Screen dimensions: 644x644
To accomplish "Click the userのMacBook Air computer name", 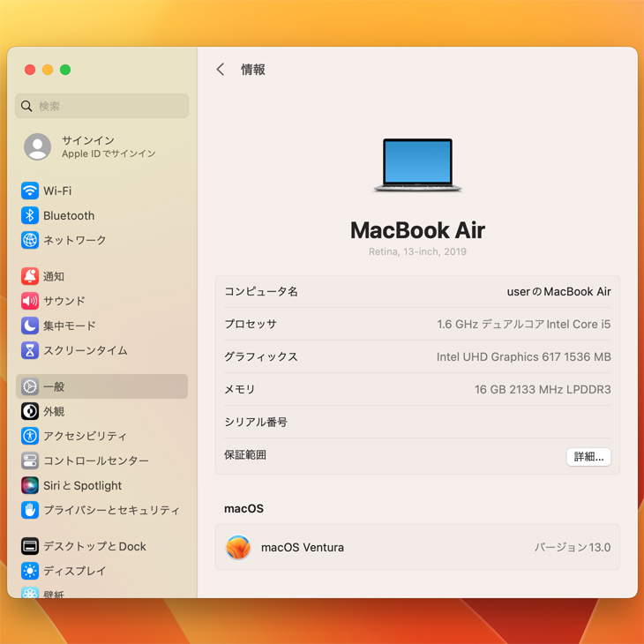I will [x=558, y=292].
